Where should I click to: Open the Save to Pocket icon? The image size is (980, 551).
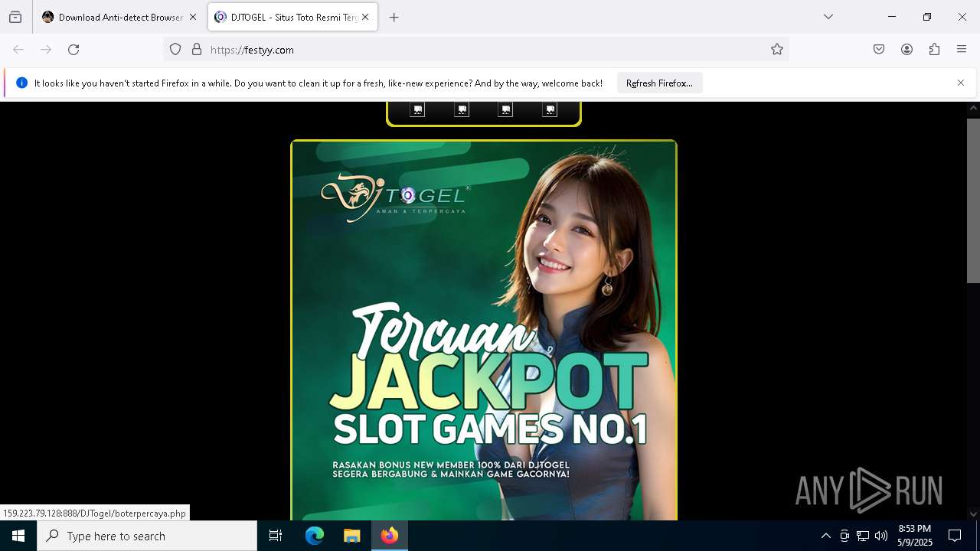pyautogui.click(x=879, y=50)
